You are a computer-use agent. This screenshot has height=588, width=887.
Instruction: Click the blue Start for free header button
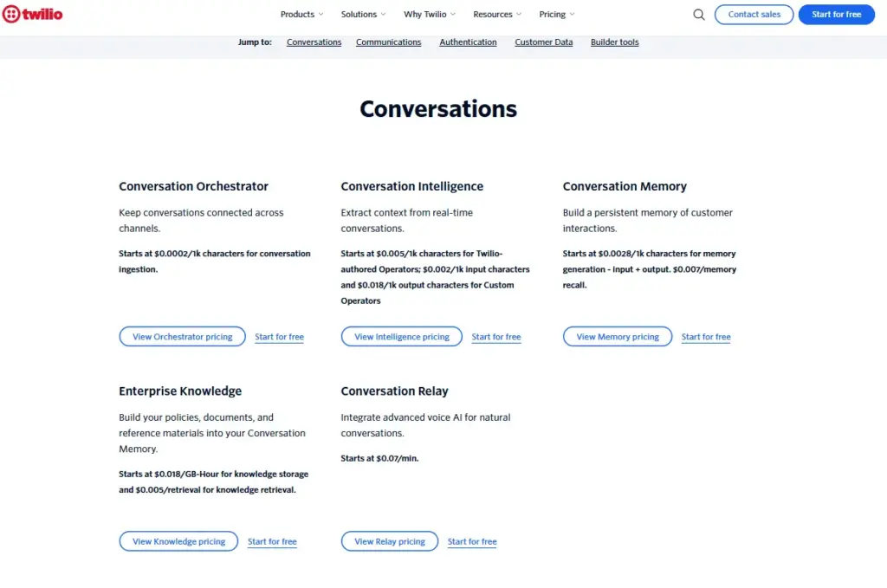point(836,15)
